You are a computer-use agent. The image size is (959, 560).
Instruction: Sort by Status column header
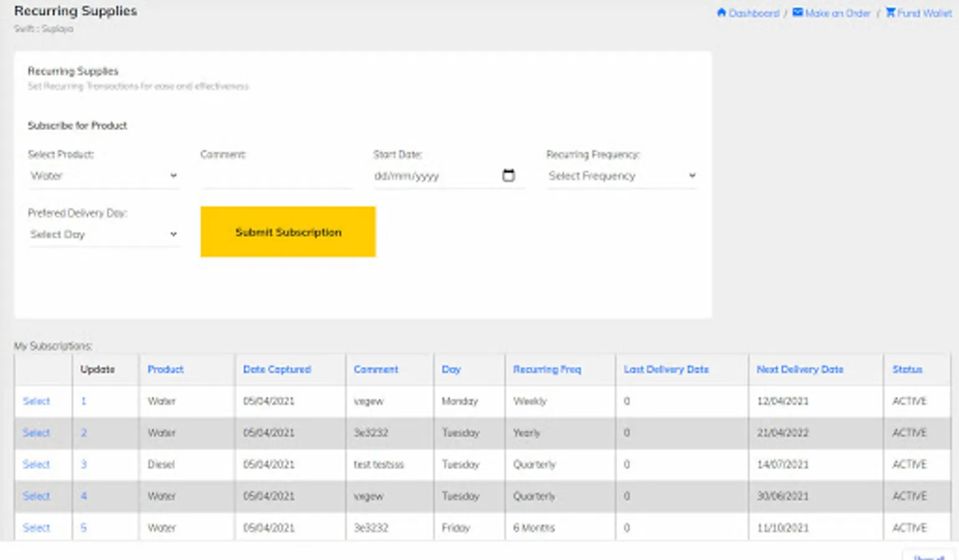[907, 370]
